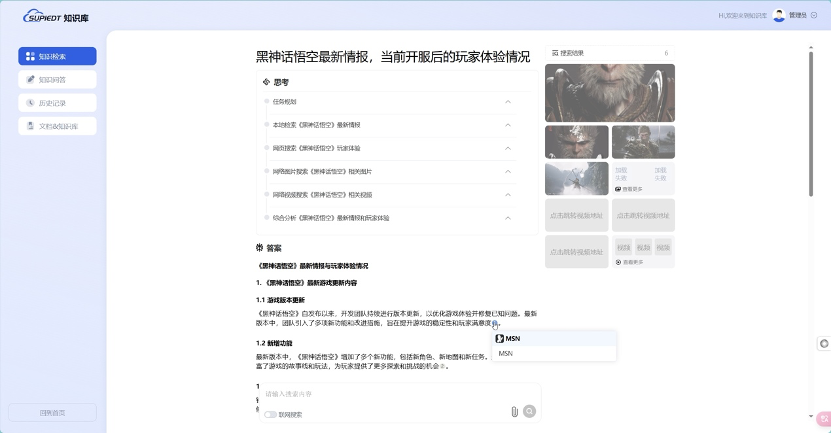This screenshot has width=832, height=434.
Task: Click the 思考 section icon
Action: coord(266,82)
